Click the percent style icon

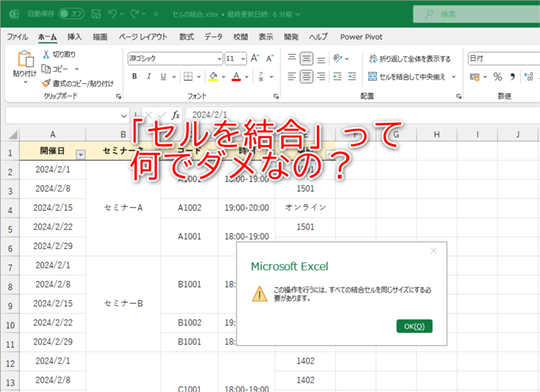(497, 76)
